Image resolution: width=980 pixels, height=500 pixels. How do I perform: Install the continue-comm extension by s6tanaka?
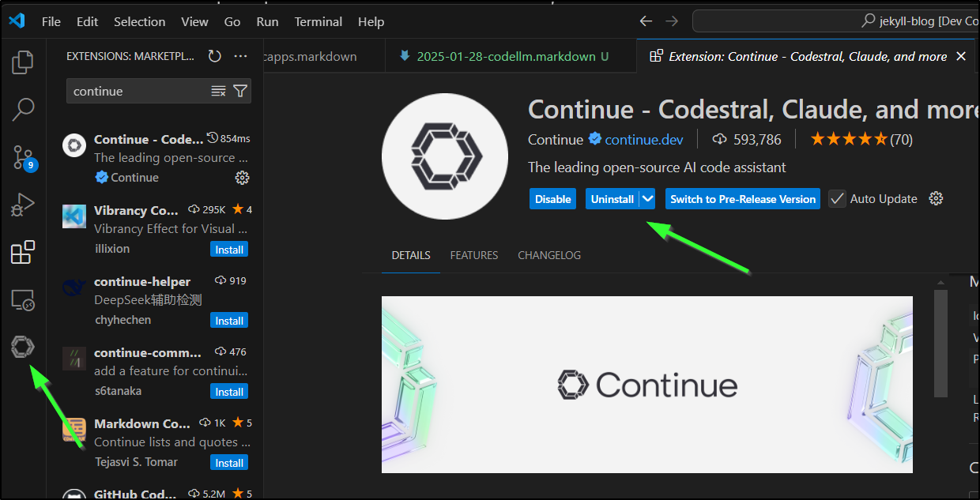(x=229, y=392)
